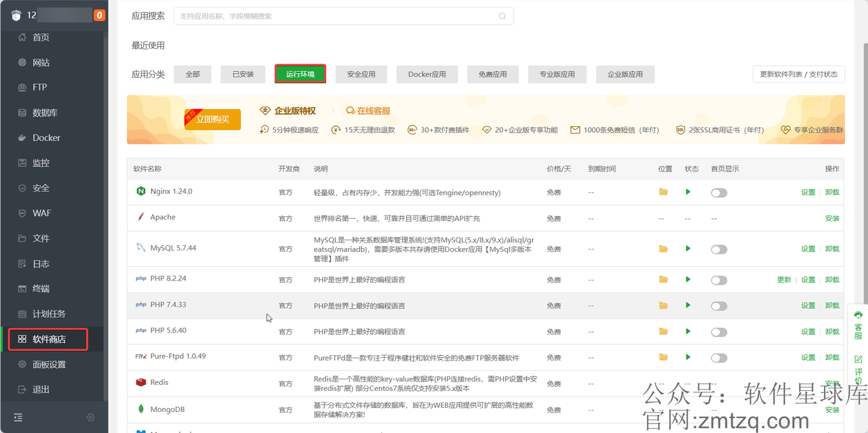Select the 运行环境 category tab
This screenshot has width=868, height=433.
(300, 74)
